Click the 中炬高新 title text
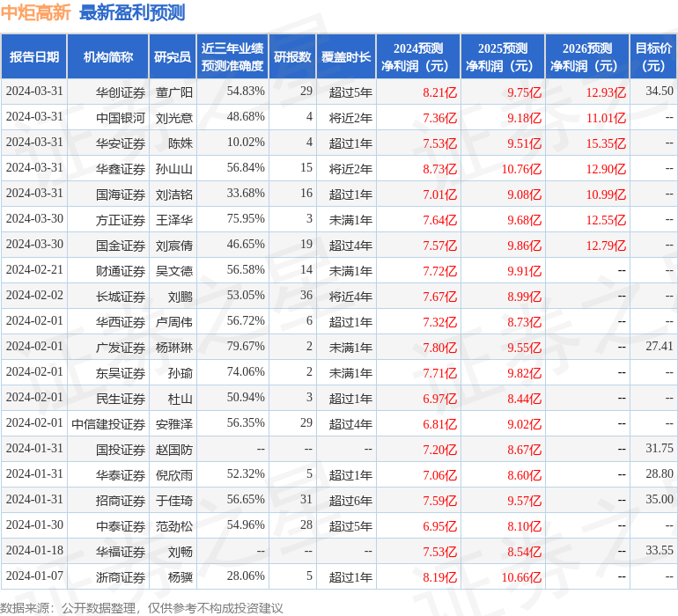 (x=35, y=12)
